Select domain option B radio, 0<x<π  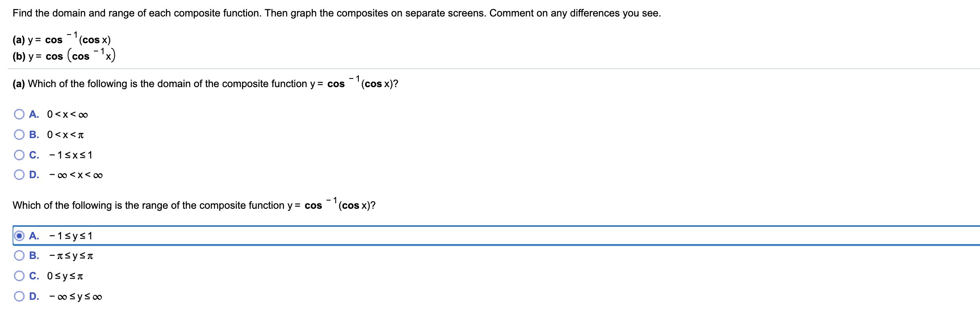19,135
